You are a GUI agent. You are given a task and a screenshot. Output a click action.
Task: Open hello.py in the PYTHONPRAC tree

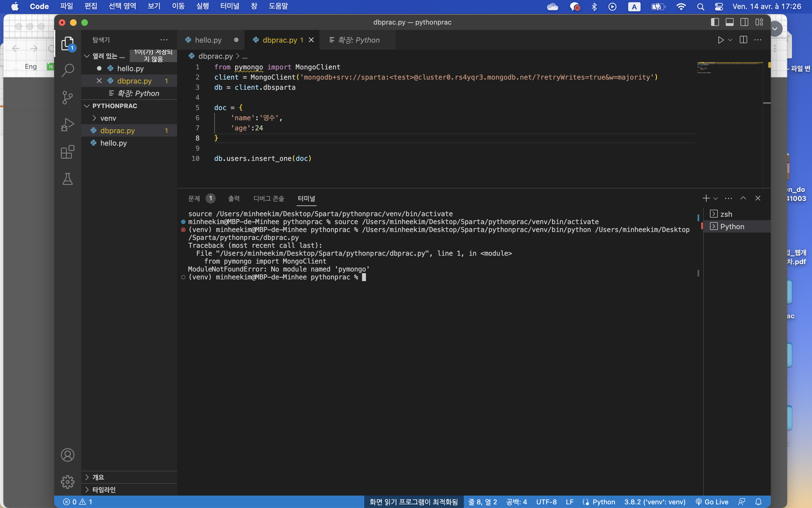click(129, 143)
